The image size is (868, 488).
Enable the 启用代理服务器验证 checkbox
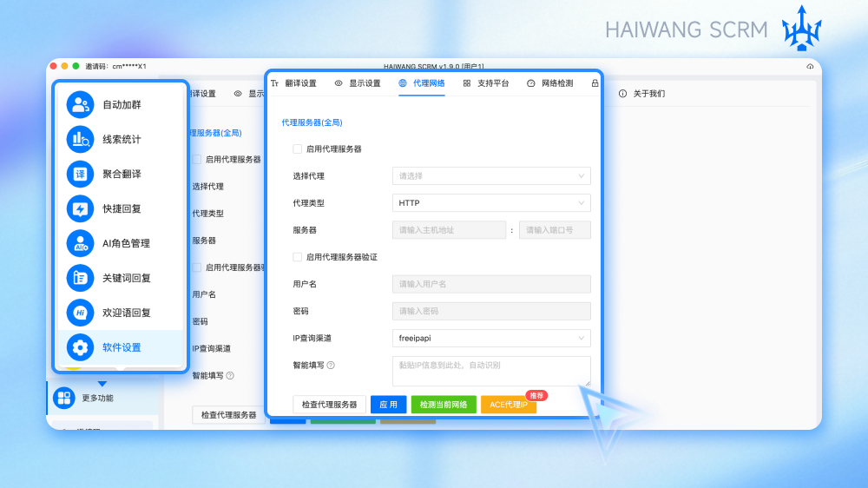coord(297,257)
